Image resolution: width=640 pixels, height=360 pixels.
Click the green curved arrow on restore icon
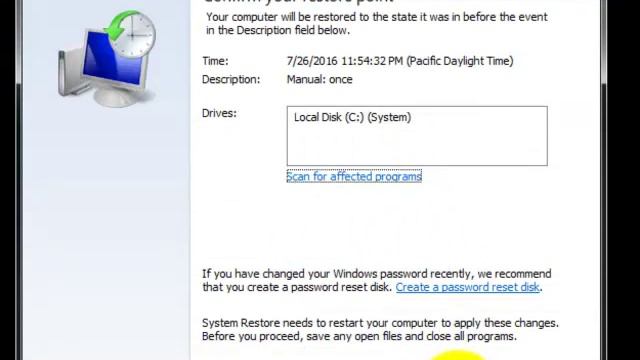119,26
